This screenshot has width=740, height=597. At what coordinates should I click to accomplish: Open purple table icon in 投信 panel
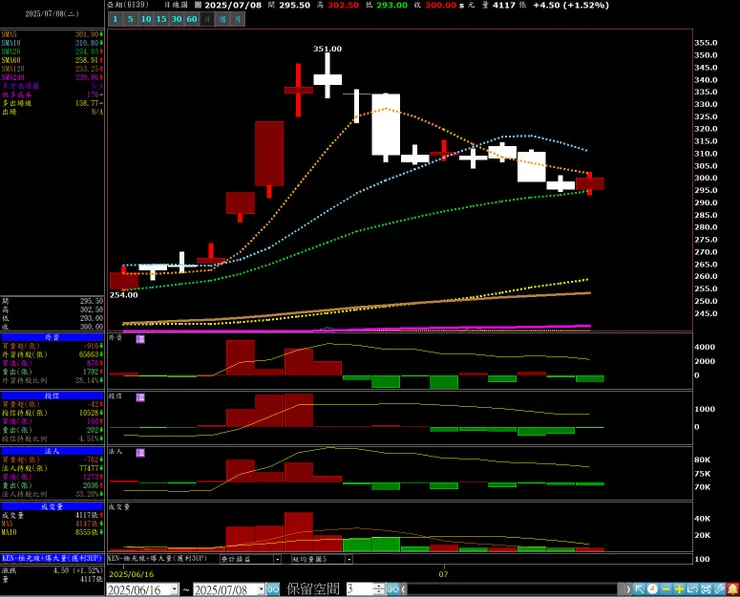click(141, 397)
